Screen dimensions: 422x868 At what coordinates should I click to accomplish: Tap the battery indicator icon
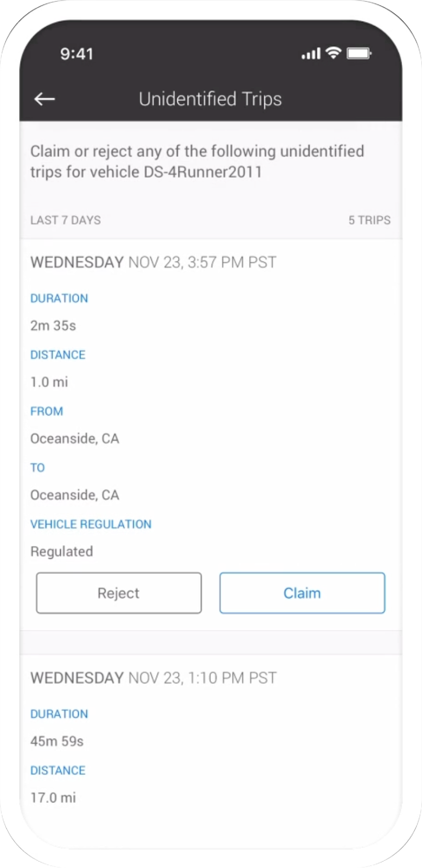tap(359, 53)
